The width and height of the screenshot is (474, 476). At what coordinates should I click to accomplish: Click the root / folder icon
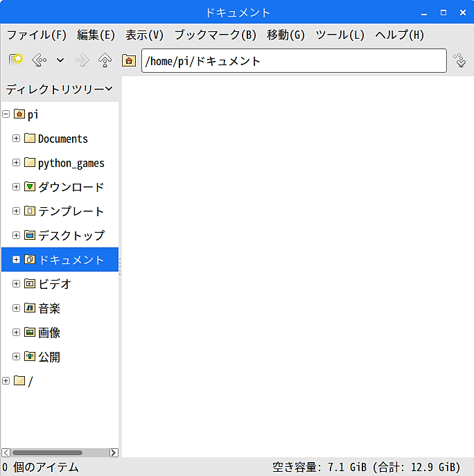[x=19, y=380]
